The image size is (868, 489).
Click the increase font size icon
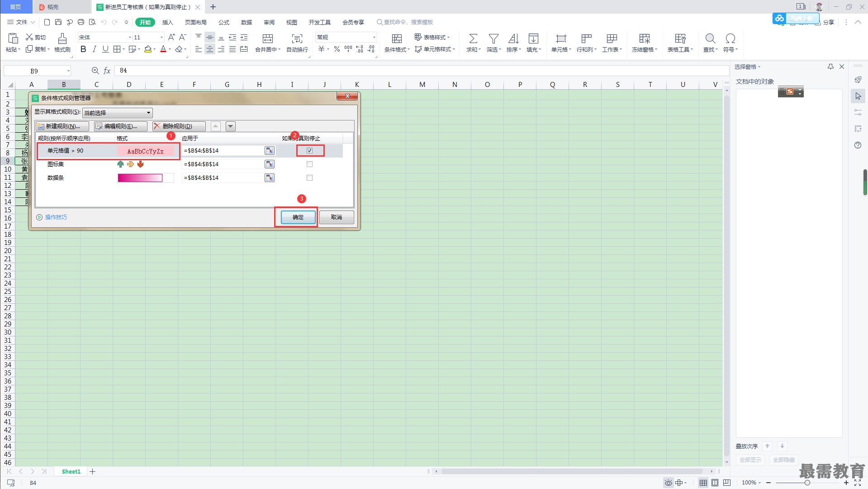pyautogui.click(x=171, y=37)
